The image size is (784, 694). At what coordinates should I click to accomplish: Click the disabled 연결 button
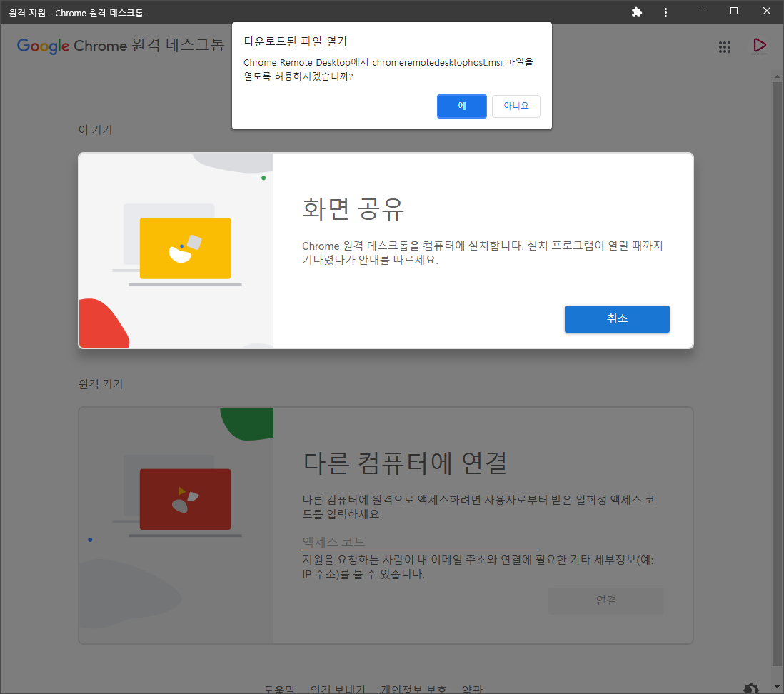pyautogui.click(x=606, y=600)
